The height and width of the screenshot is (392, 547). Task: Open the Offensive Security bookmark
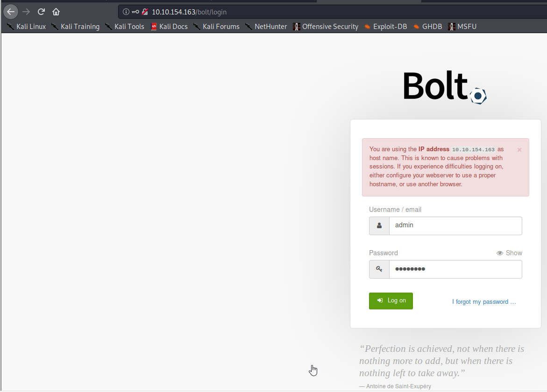[330, 27]
